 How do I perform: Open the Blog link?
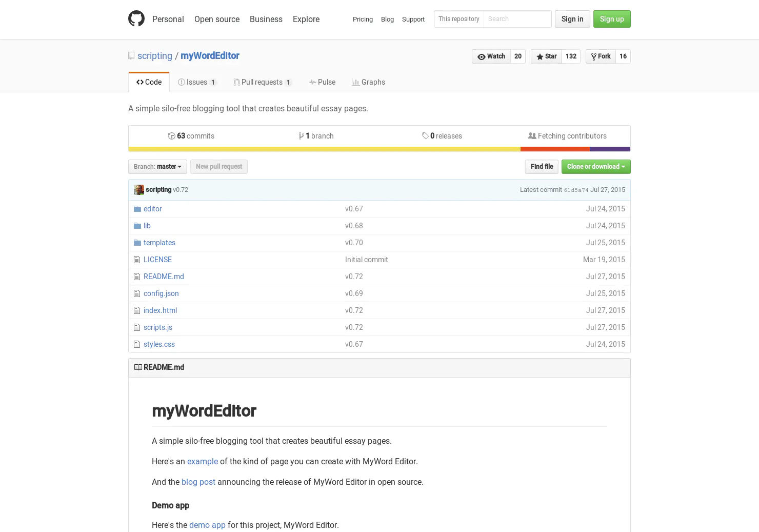click(x=387, y=19)
